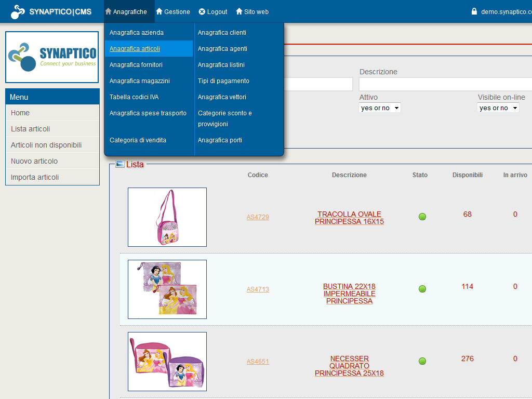Click Nuovo articolo in sidebar menu
This screenshot has height=399, width=532.
click(52, 161)
